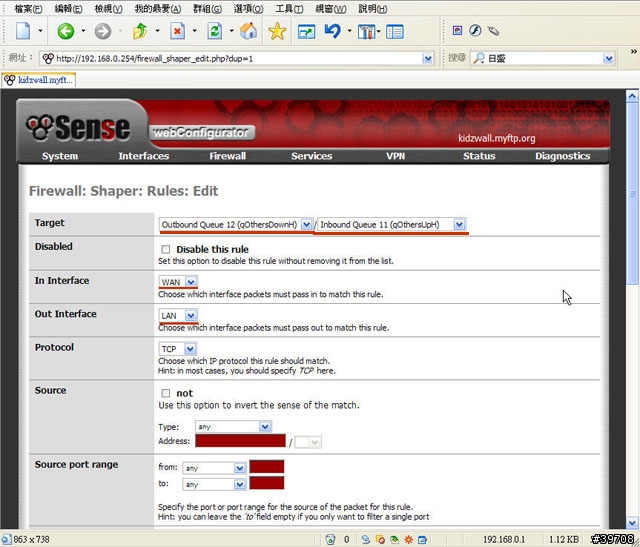Click the window with green arrow toolbar icon

(306, 31)
